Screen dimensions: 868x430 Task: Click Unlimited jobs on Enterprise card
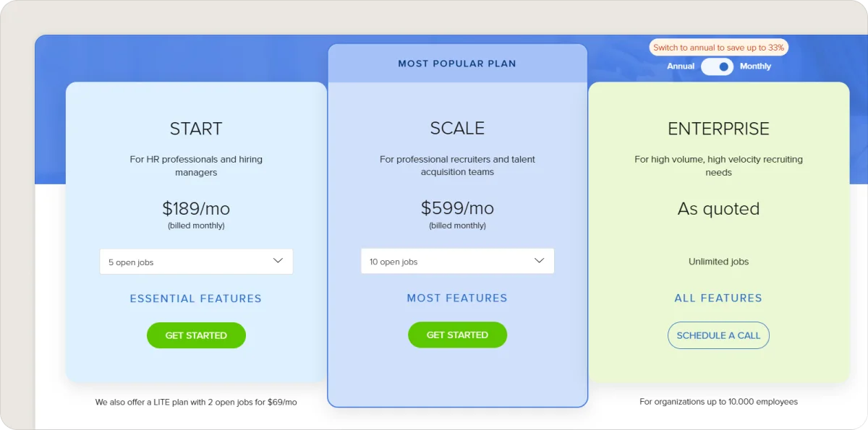718,262
